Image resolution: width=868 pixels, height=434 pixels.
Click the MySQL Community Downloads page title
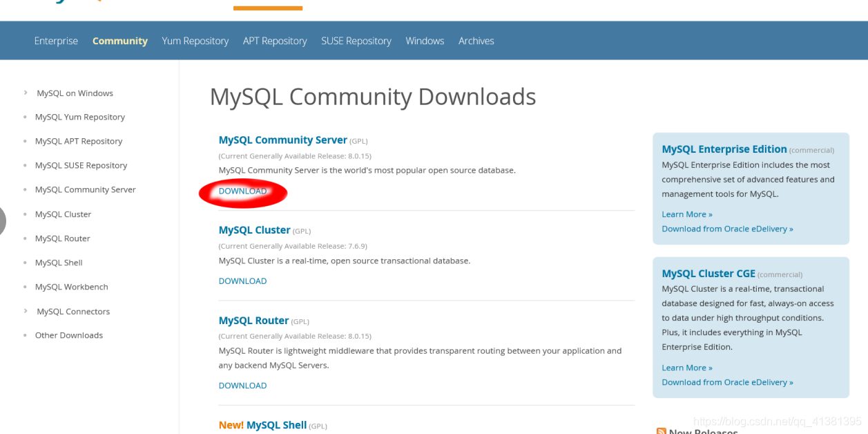click(x=373, y=97)
